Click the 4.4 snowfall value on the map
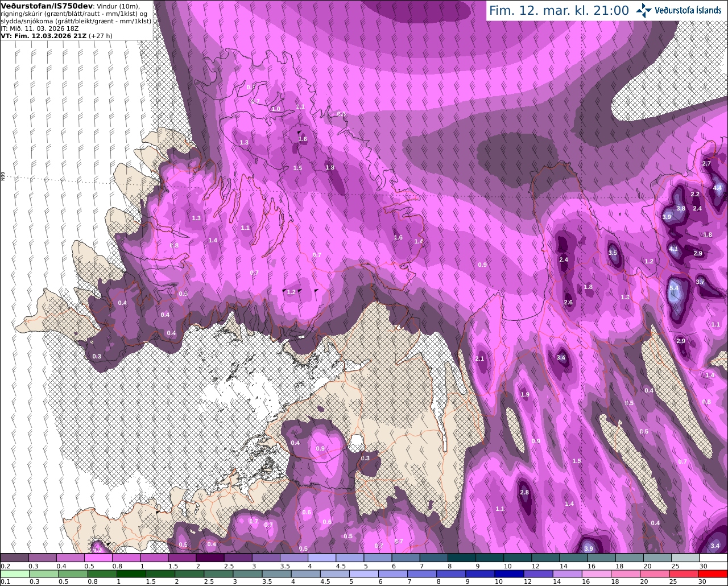This screenshot has height=586, width=728. [x=717, y=188]
